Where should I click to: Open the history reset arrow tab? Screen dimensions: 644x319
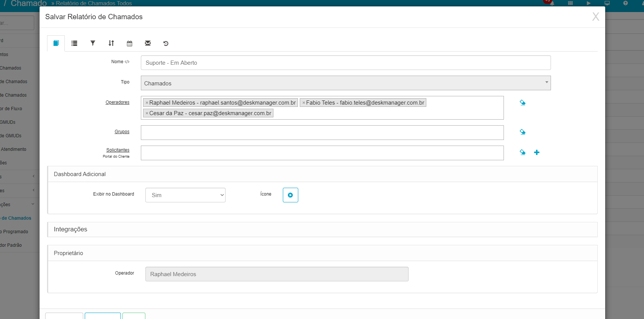[x=166, y=43]
